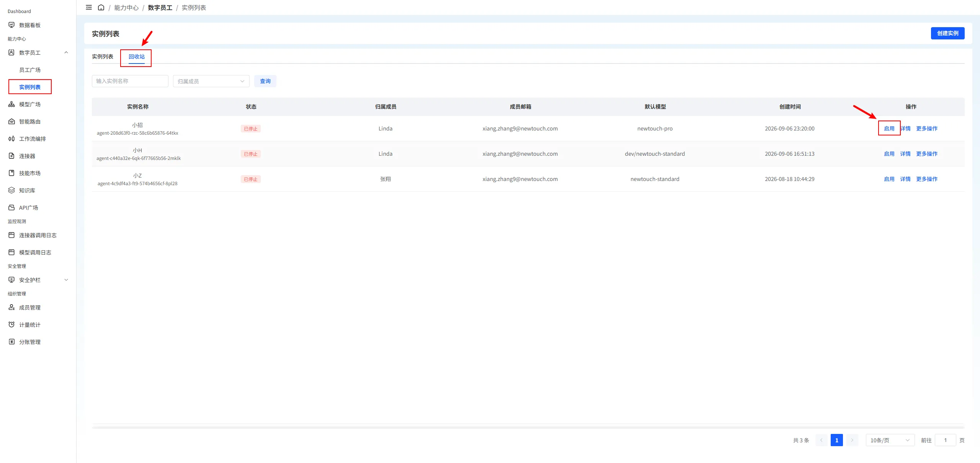Click 详情 for instance 小H

pyautogui.click(x=905, y=154)
